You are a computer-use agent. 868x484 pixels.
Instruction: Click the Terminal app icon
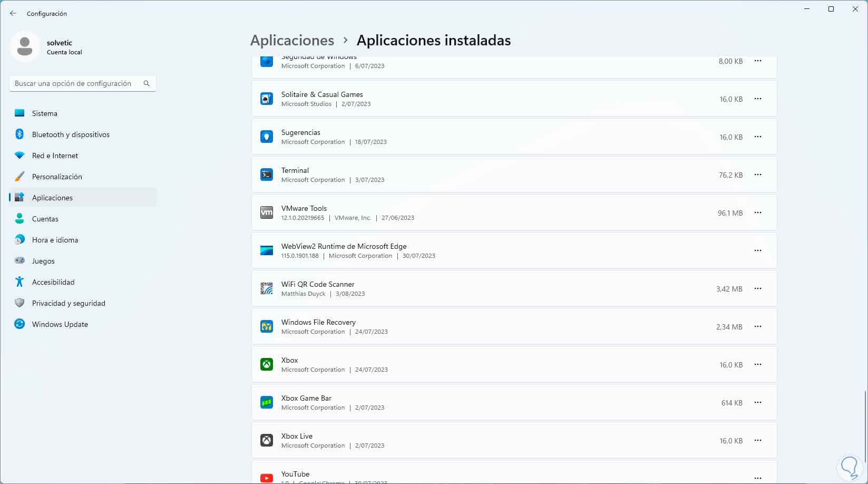pos(267,175)
